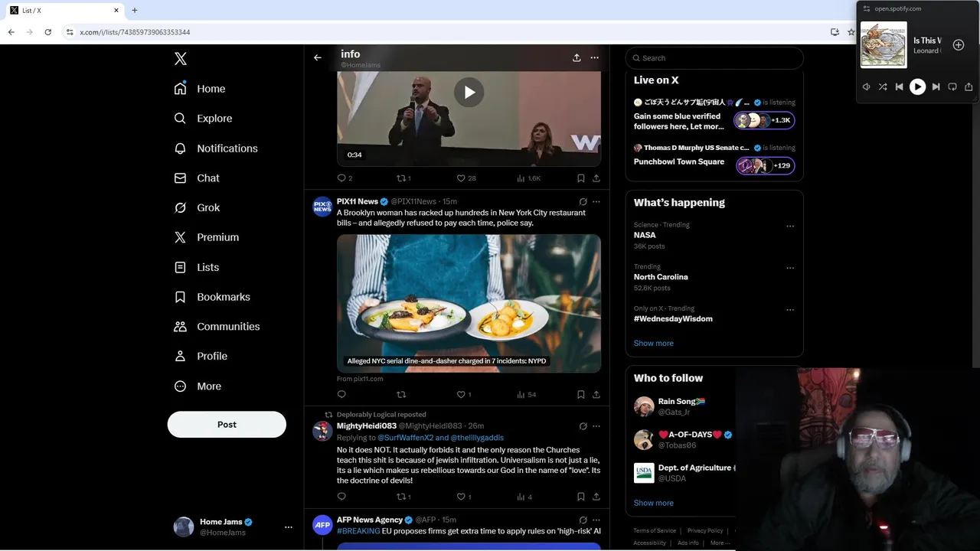
Task: Bookmark the MightyHeidi083 post
Action: (x=580, y=497)
